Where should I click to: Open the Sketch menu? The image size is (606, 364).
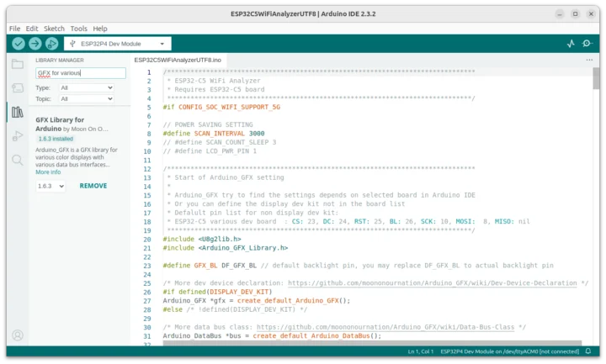tap(56, 29)
